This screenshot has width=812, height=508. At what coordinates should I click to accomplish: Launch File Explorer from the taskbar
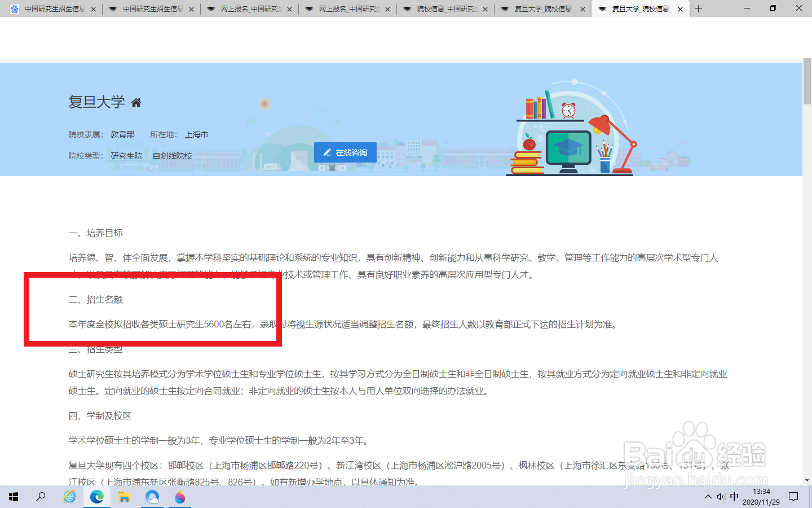pos(124,497)
